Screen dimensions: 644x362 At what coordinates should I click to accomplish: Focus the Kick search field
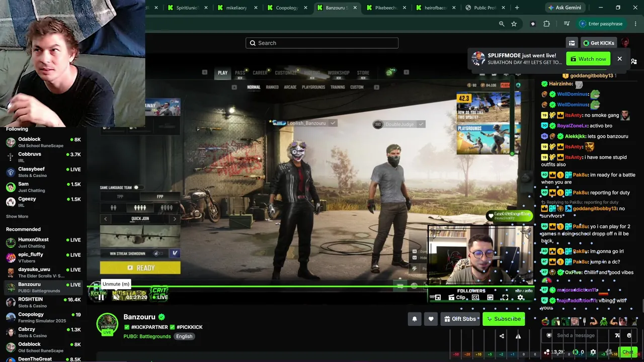pos(322,43)
